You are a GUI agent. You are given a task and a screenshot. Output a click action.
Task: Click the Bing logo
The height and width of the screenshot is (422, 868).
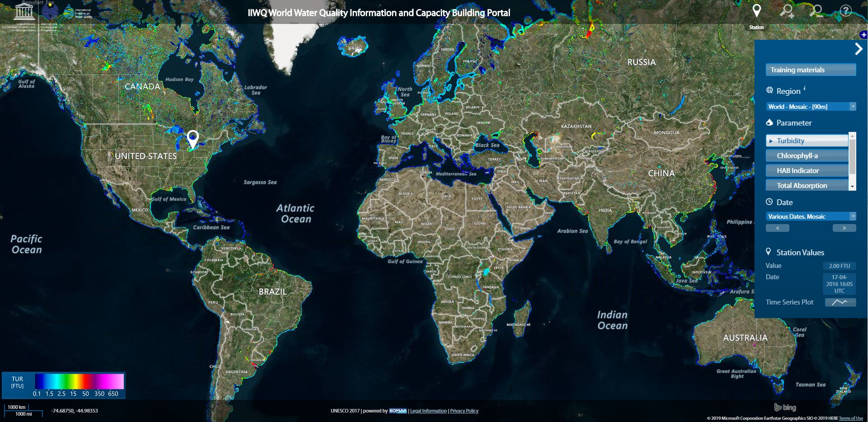[x=785, y=407]
